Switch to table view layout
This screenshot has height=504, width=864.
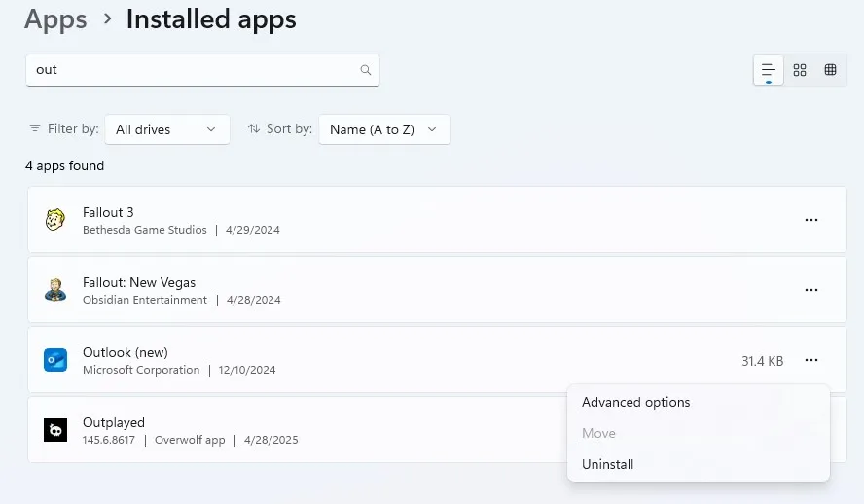[830, 70]
